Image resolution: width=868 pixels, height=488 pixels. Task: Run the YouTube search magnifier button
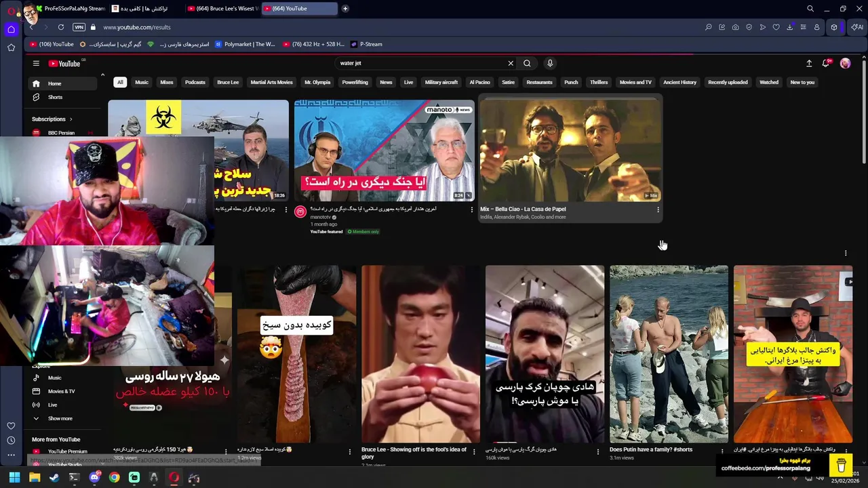coord(527,63)
